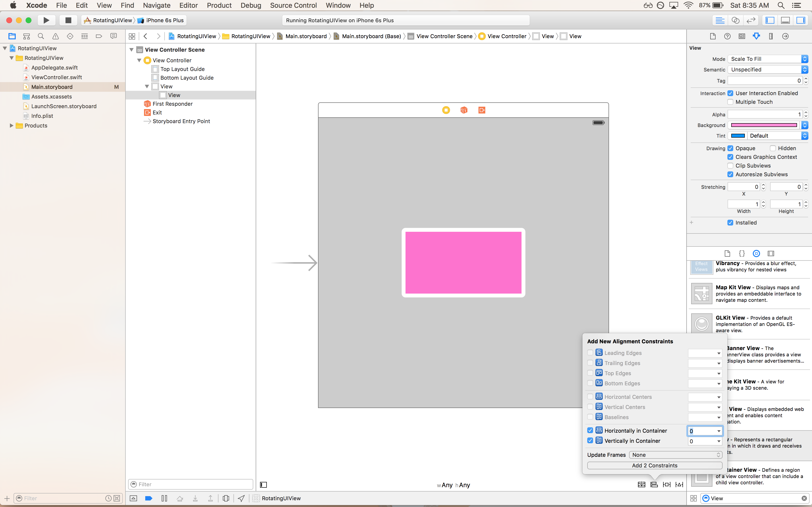
Task: Click the pink Background color swatch
Action: coord(764,125)
